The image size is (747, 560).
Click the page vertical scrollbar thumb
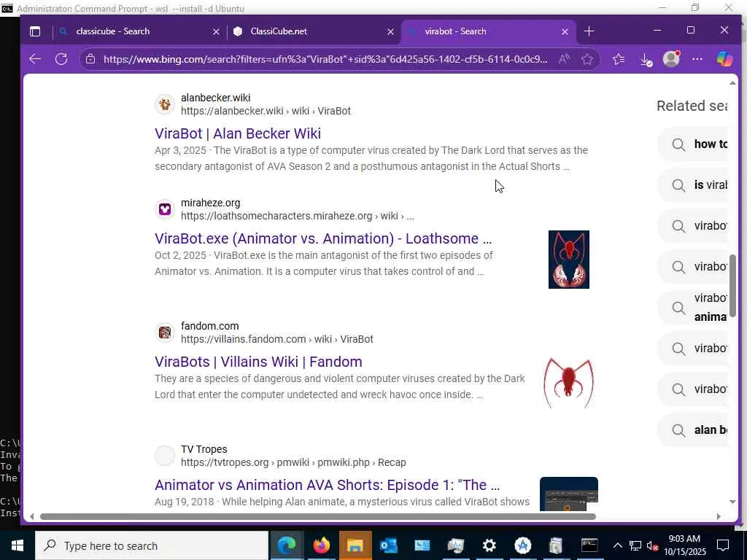point(732,286)
